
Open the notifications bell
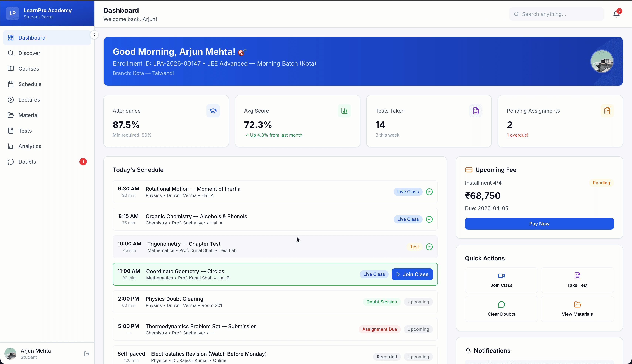click(616, 13)
